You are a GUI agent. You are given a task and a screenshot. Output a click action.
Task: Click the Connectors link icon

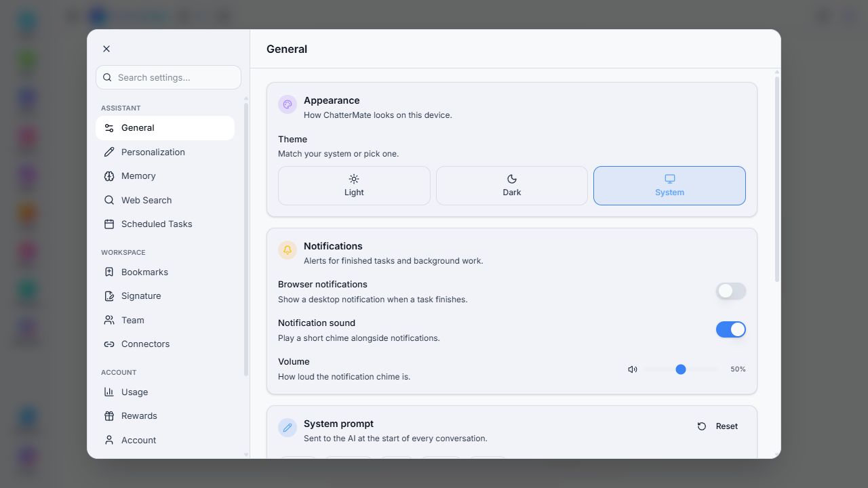pos(109,344)
